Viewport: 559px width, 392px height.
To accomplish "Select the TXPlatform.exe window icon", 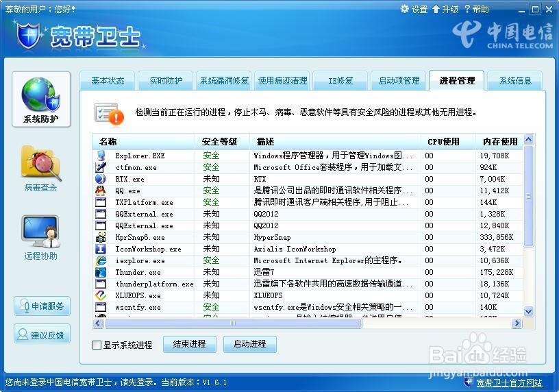I will pos(101,202).
